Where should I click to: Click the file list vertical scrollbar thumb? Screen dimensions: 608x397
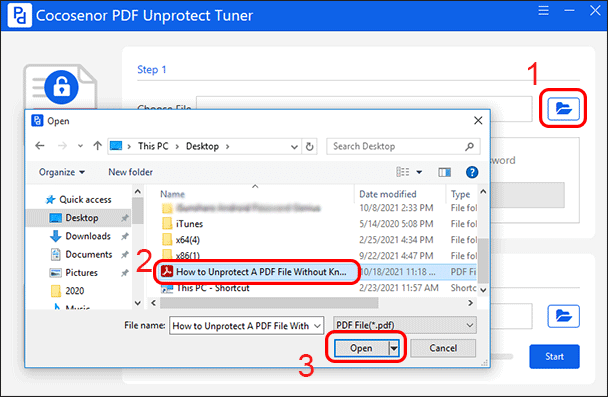pos(483,261)
